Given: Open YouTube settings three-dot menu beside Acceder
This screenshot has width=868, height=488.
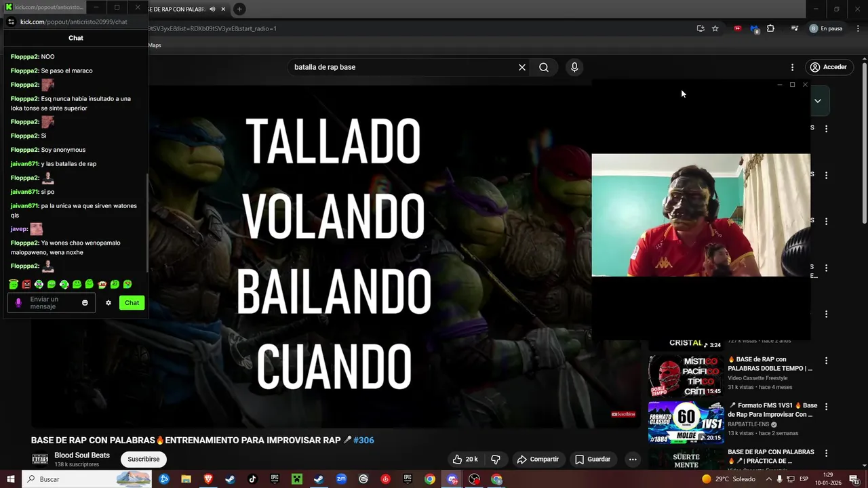Looking at the screenshot, I should [792, 67].
